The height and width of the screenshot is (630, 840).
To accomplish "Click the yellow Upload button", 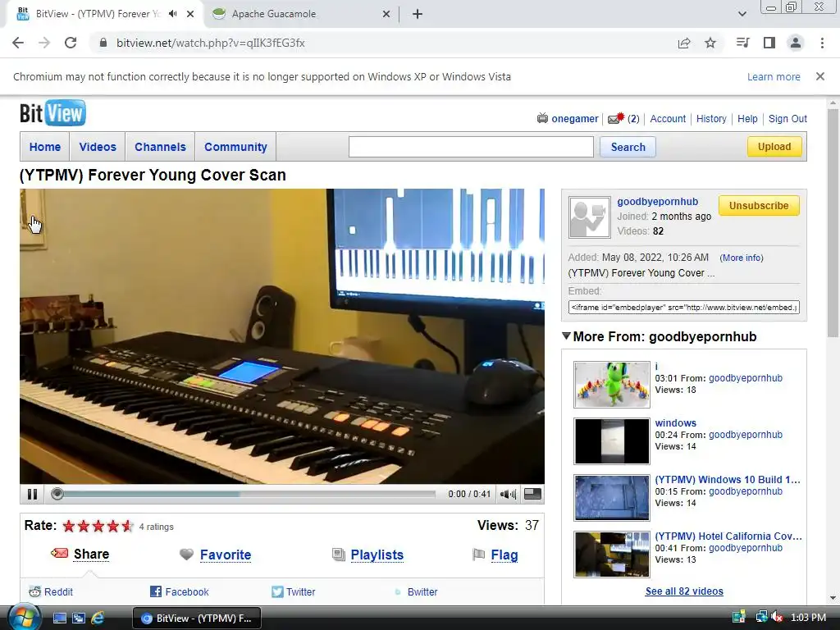I will tap(774, 147).
